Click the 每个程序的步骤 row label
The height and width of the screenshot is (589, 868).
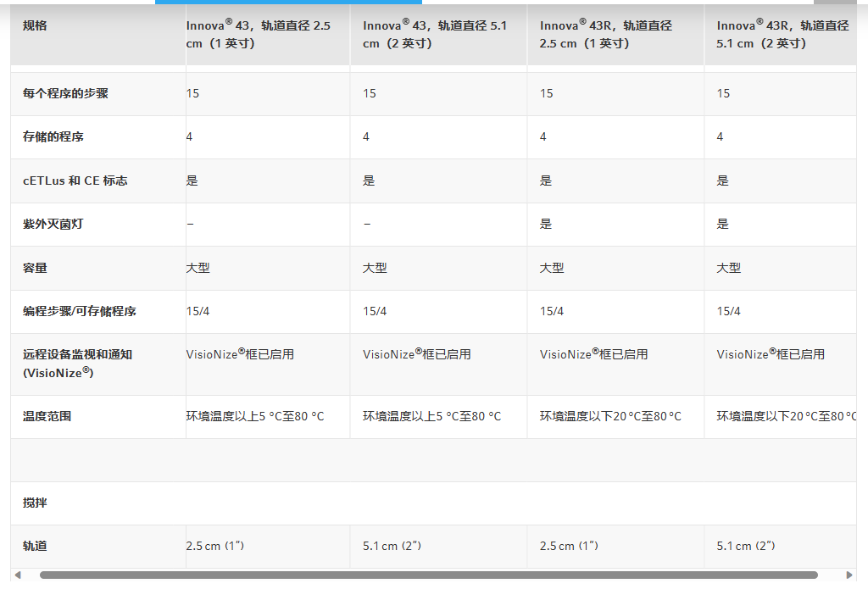click(x=65, y=93)
